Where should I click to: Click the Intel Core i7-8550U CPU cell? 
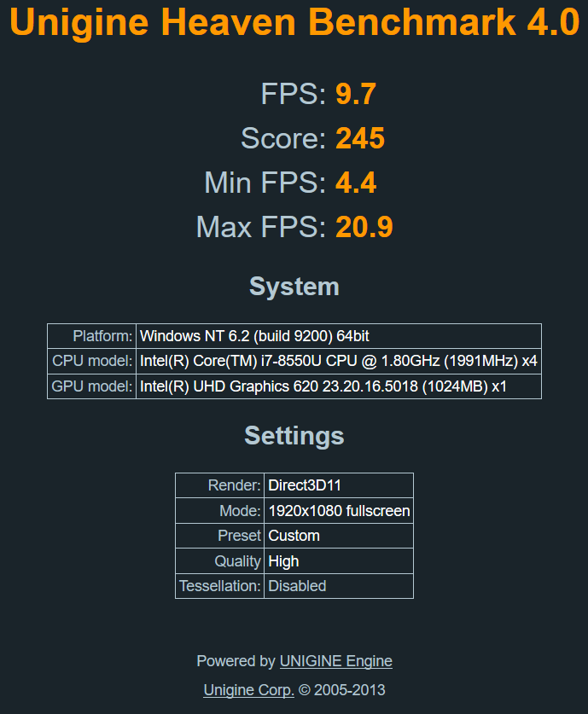click(338, 361)
